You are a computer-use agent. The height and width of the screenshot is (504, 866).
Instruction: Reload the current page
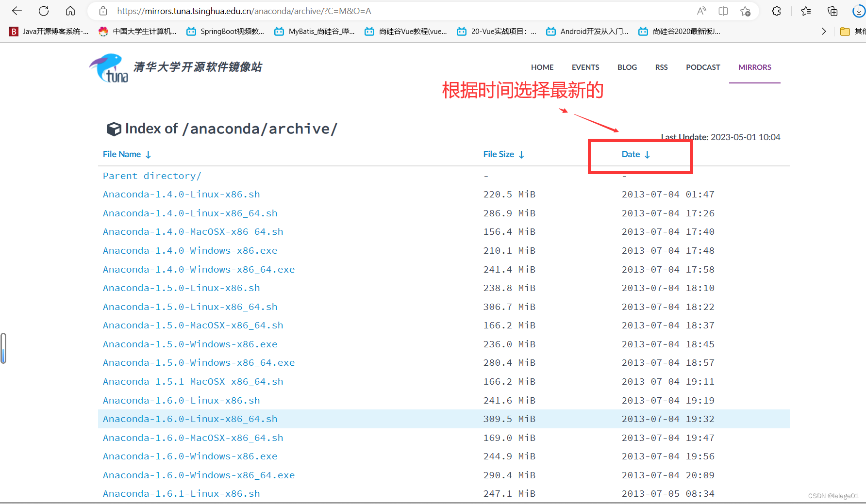coord(44,11)
